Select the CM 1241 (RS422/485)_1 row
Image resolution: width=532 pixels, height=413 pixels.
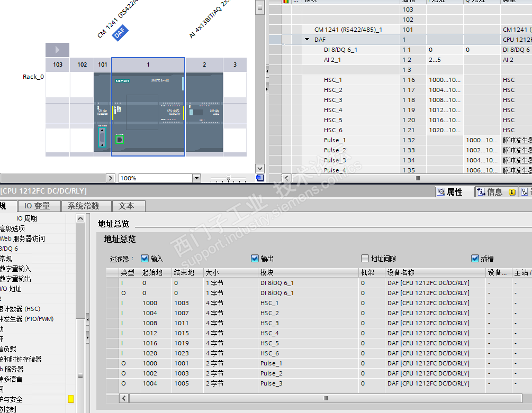click(x=400, y=30)
